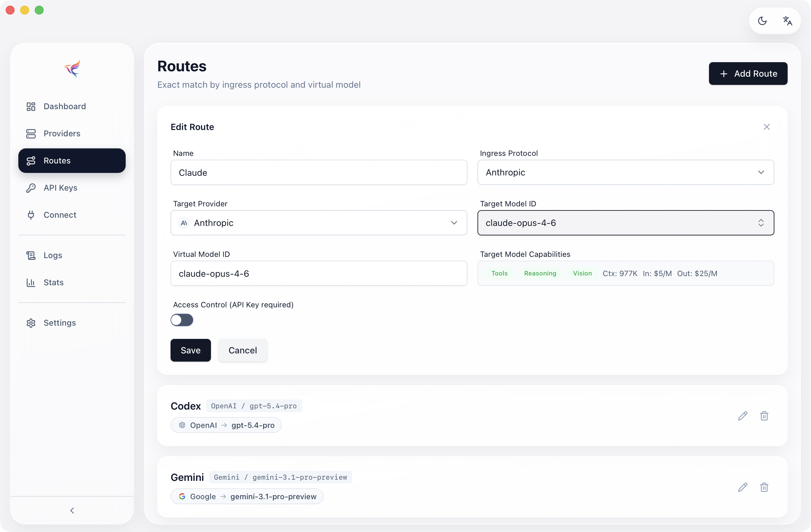Click the Gemini / gemini-3.1-pro-preview tag
The height and width of the screenshot is (532, 811).
(x=280, y=477)
